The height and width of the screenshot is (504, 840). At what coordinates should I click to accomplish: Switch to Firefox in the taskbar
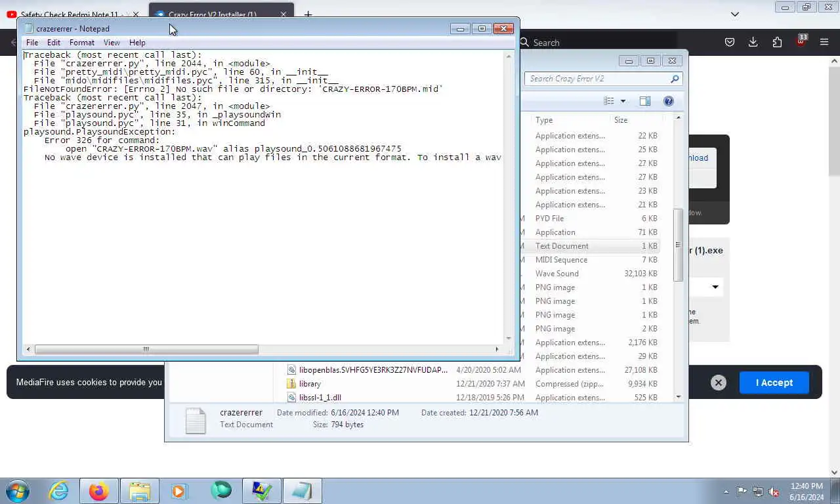pos(99,491)
